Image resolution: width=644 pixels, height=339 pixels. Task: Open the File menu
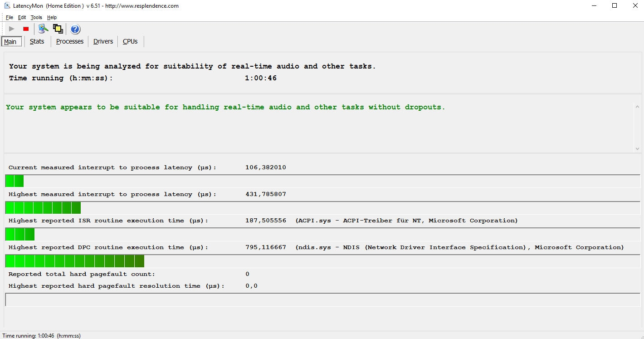click(x=10, y=18)
